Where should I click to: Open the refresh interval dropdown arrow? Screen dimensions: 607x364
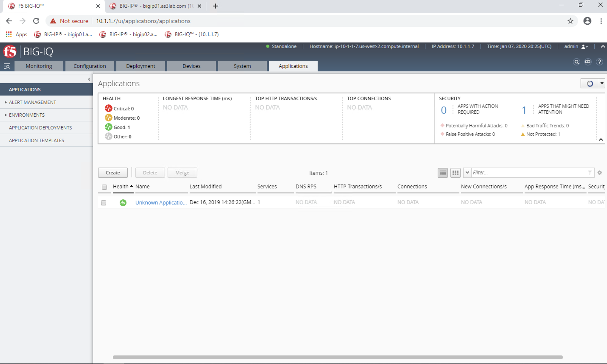[602, 83]
